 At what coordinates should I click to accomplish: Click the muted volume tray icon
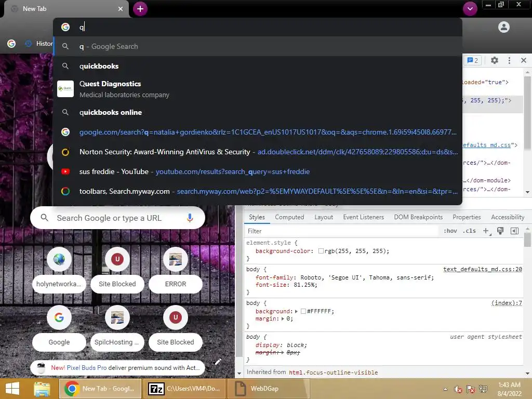pyautogui.click(x=458, y=389)
